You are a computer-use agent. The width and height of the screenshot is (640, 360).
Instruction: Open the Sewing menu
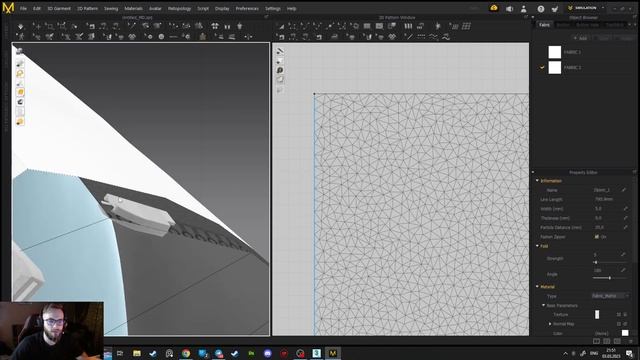[x=111, y=9]
